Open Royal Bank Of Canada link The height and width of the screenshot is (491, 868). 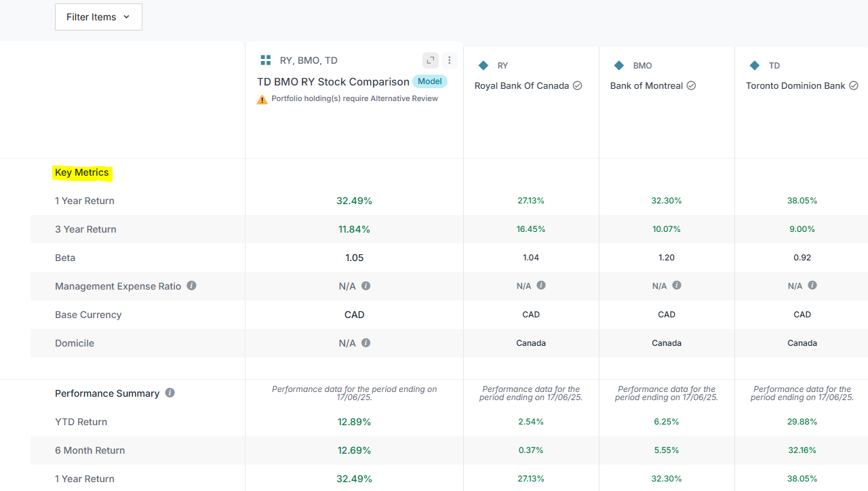coord(521,85)
